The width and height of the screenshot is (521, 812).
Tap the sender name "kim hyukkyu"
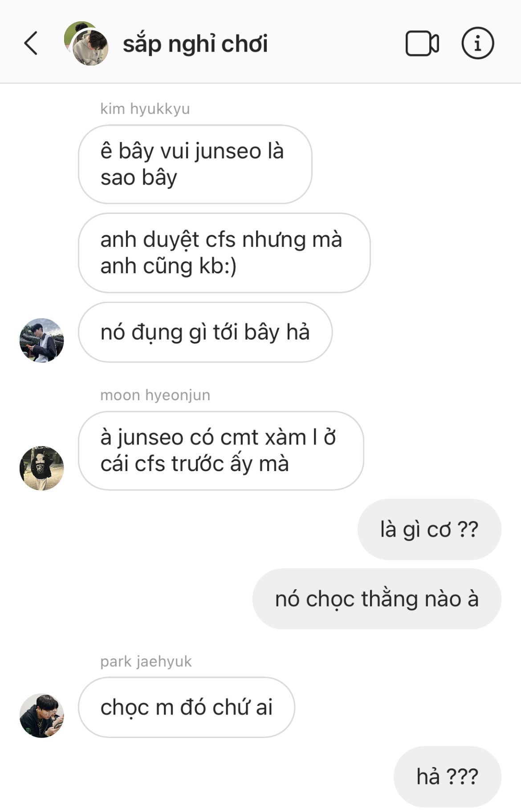(145, 109)
